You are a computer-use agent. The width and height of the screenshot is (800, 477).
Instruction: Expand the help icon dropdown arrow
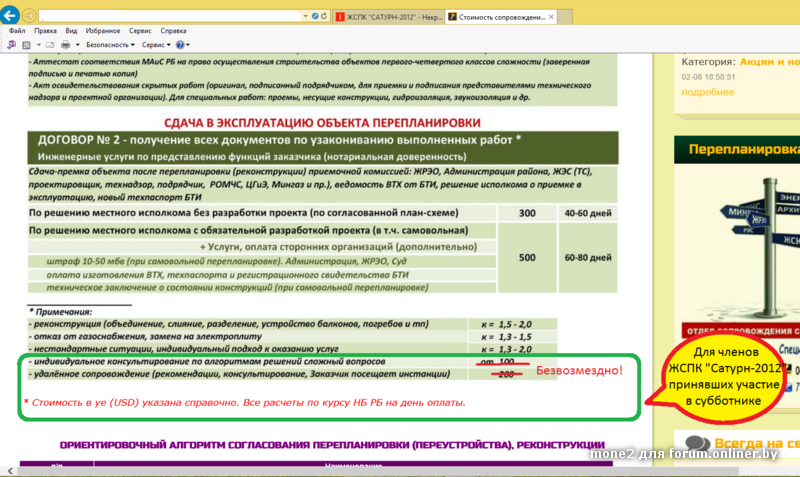coord(188,45)
